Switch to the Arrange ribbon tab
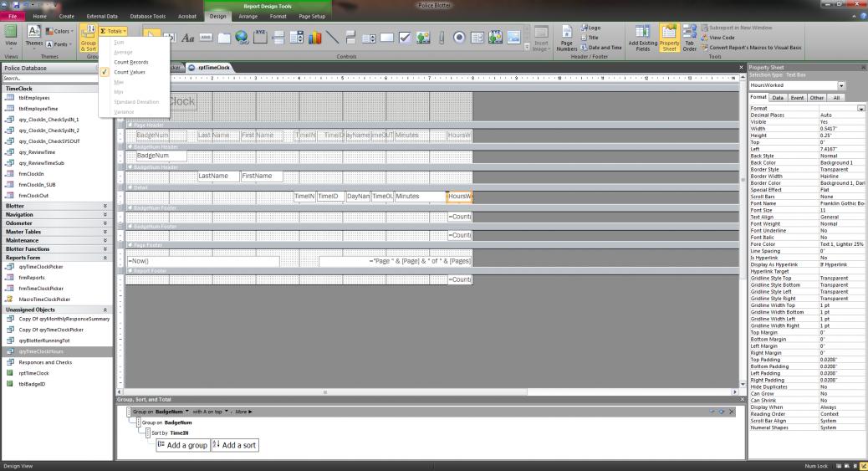The height and width of the screenshot is (471, 868). pyautogui.click(x=248, y=16)
